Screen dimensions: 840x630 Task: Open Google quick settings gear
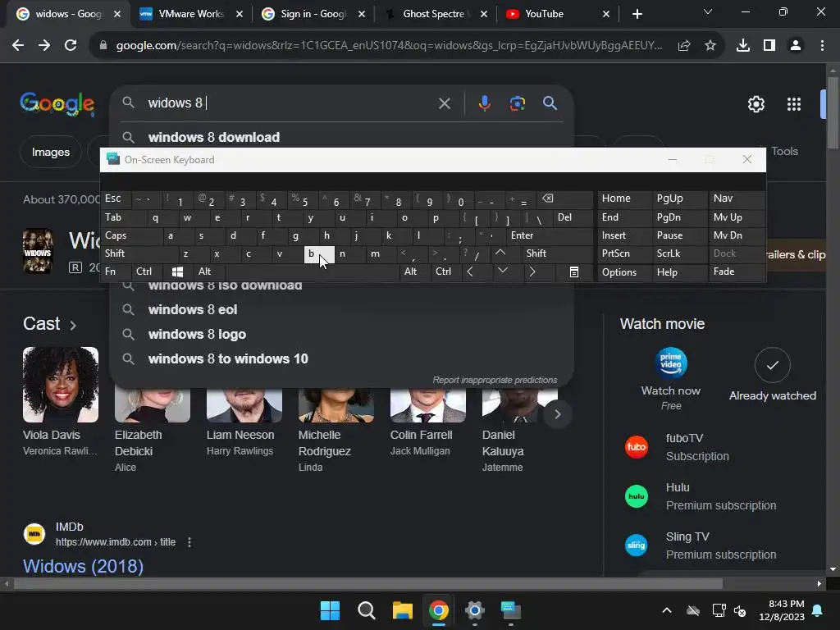click(x=756, y=104)
